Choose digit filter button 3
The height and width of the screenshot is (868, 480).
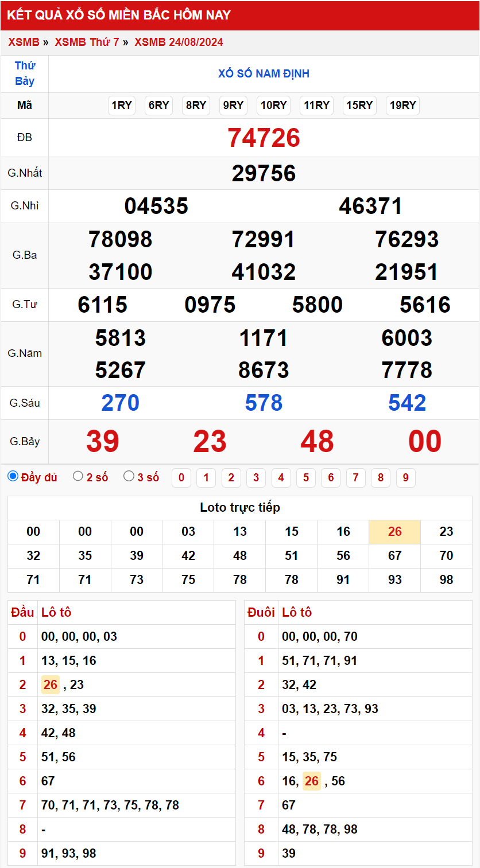point(256,478)
